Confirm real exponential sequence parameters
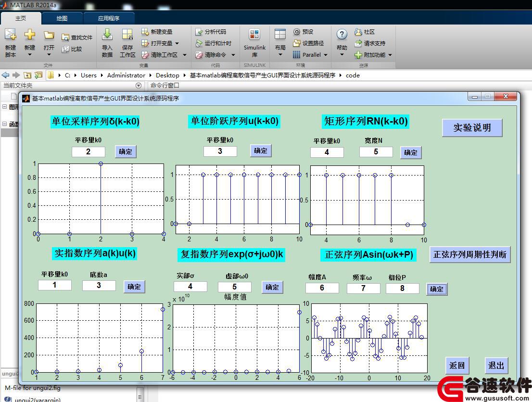This screenshot has height=402, width=532. click(134, 287)
